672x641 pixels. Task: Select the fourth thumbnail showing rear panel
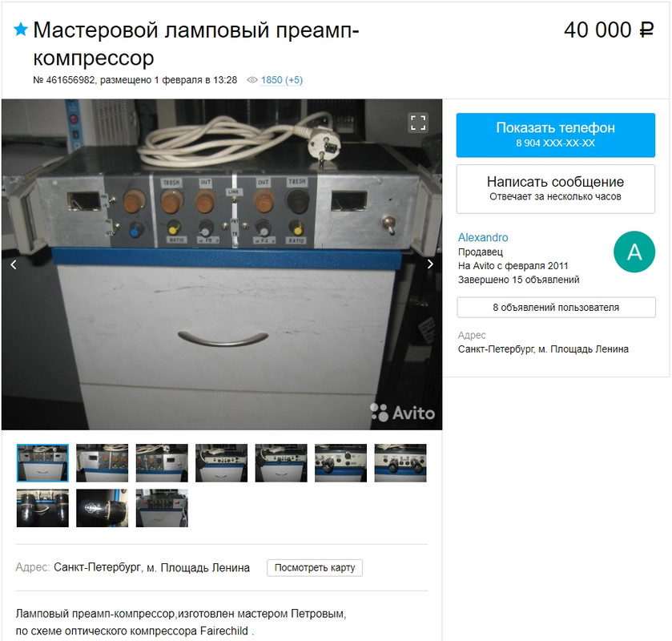click(222, 463)
